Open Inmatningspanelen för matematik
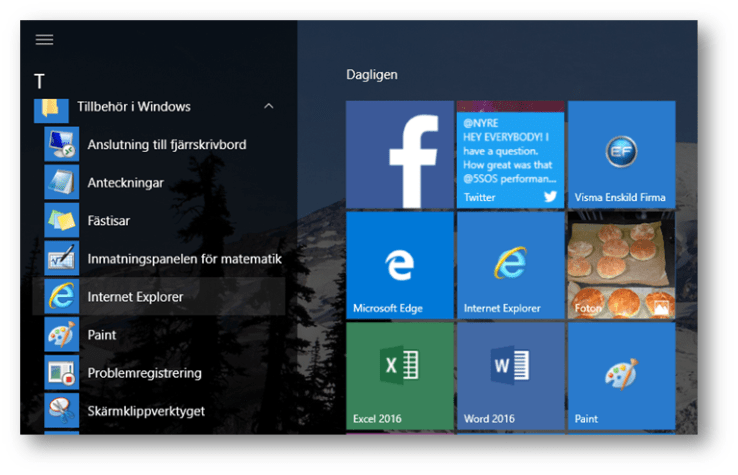Image resolution: width=738 pixels, height=475 pixels. [x=184, y=259]
